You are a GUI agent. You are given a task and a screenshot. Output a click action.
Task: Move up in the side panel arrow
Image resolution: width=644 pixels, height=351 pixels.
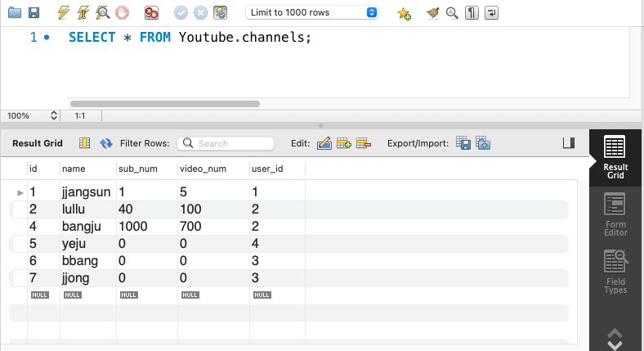(615, 332)
